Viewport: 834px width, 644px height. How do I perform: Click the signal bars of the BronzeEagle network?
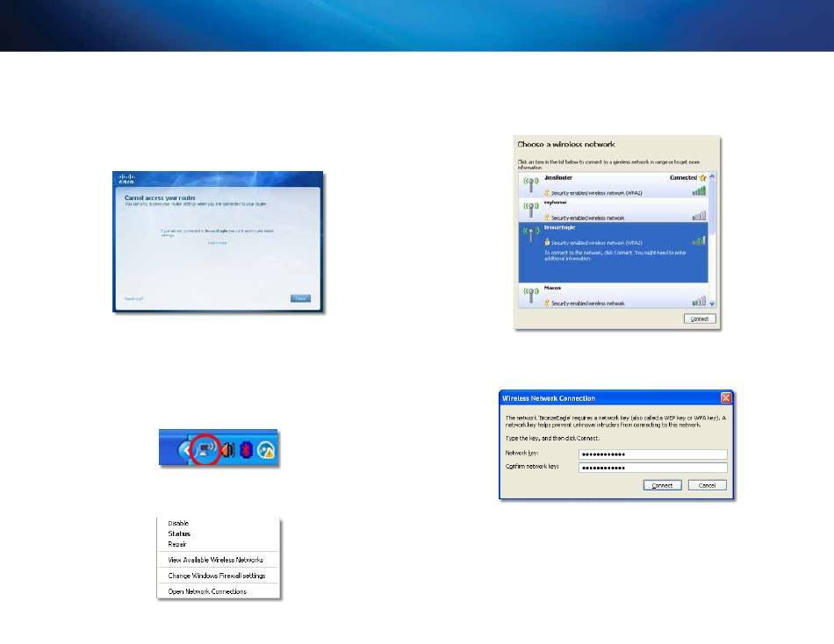[x=699, y=240]
